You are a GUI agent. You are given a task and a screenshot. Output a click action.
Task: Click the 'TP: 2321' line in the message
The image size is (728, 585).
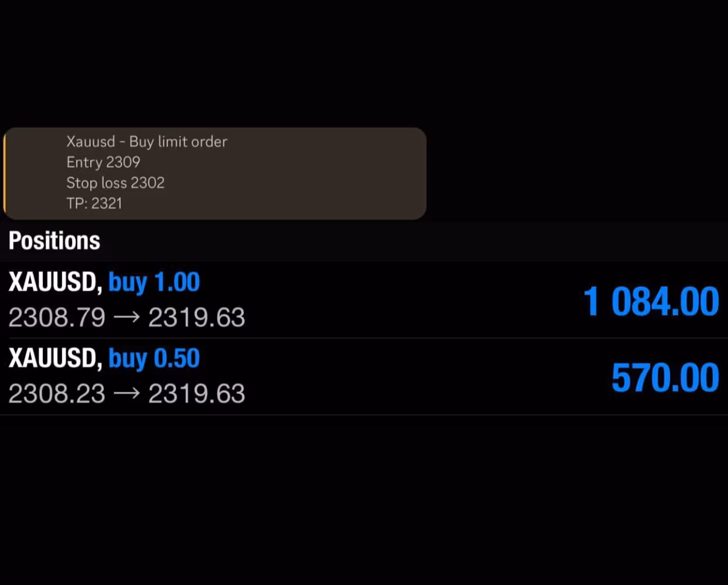[x=94, y=203]
